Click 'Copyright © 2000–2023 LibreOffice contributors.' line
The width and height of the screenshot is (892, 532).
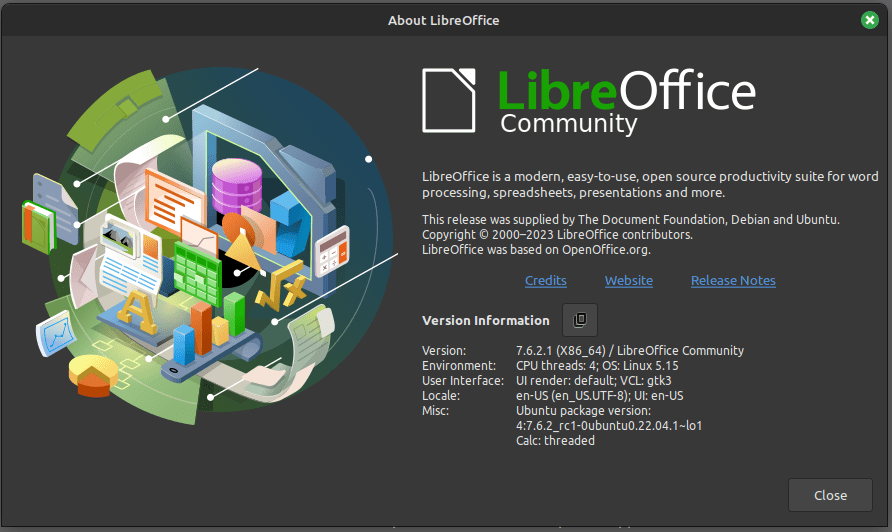click(558, 234)
